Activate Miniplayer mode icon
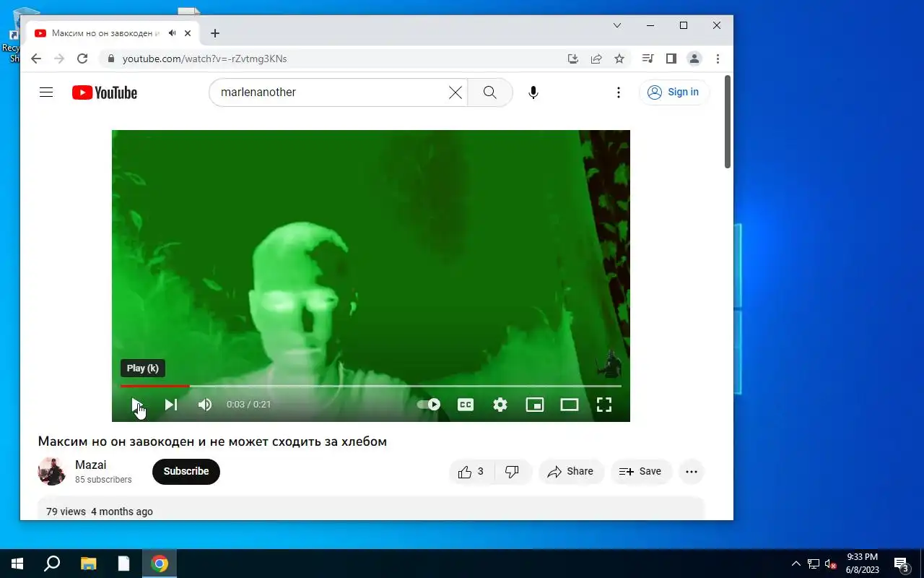 point(535,405)
